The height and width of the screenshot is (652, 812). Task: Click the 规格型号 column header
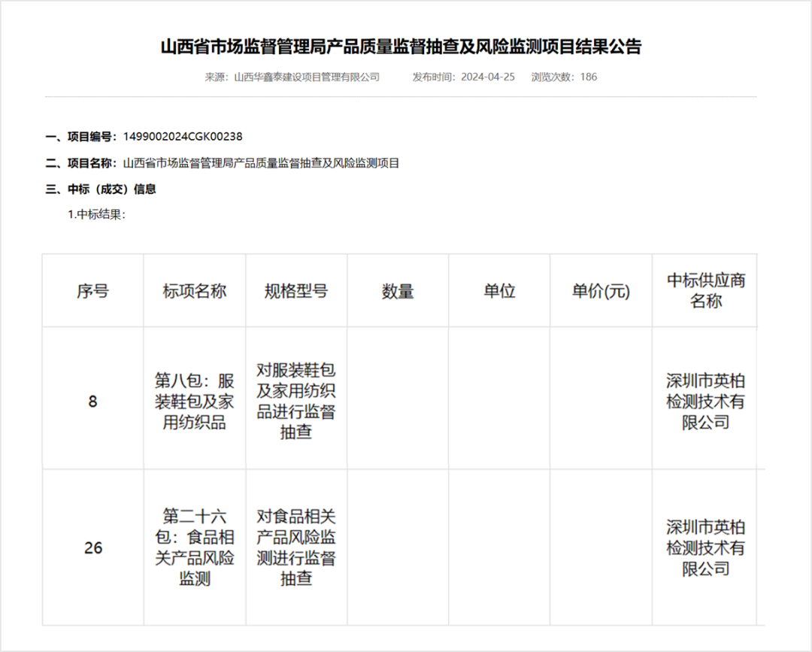(x=296, y=291)
